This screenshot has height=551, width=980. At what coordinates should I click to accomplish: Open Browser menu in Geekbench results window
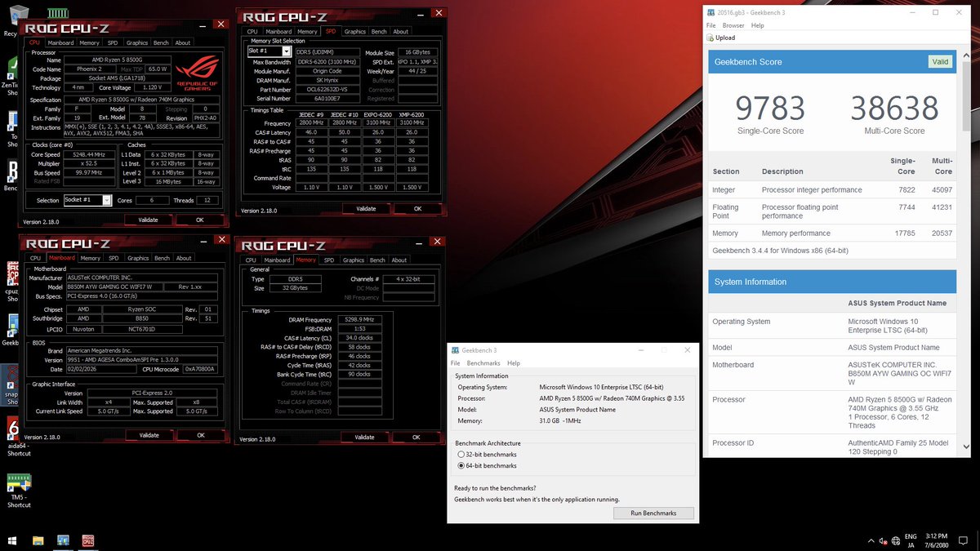[x=733, y=25]
